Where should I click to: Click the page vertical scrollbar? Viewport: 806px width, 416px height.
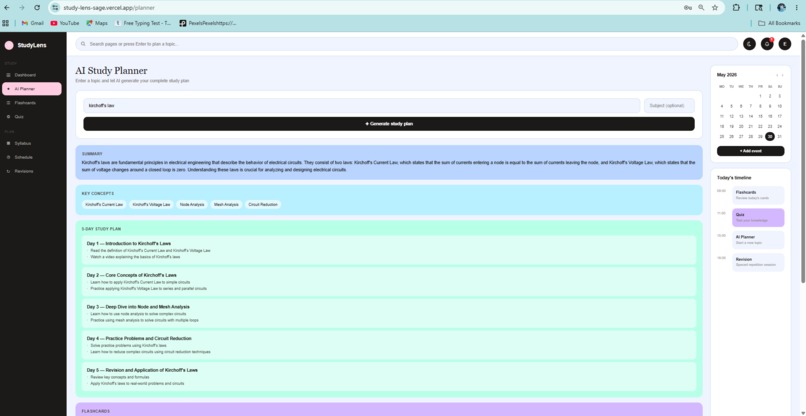(803, 159)
